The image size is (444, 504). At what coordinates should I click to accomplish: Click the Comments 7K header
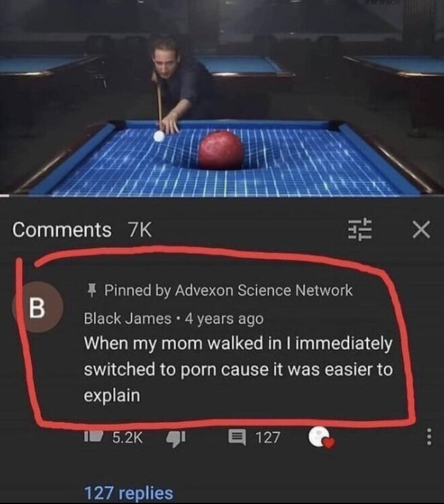click(82, 230)
